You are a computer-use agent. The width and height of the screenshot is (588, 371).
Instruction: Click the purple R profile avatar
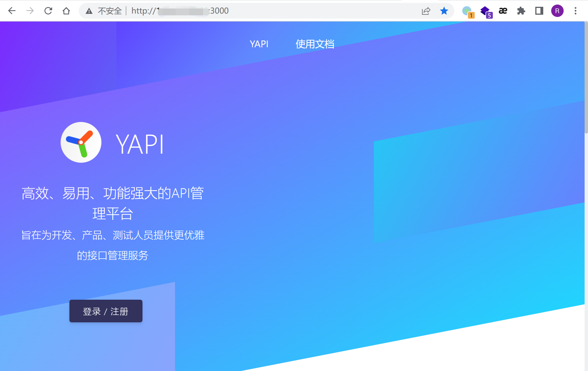557,11
